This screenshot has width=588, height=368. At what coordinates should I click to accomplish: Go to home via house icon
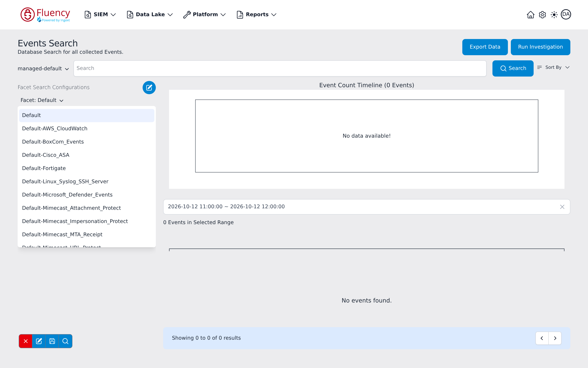(x=530, y=15)
